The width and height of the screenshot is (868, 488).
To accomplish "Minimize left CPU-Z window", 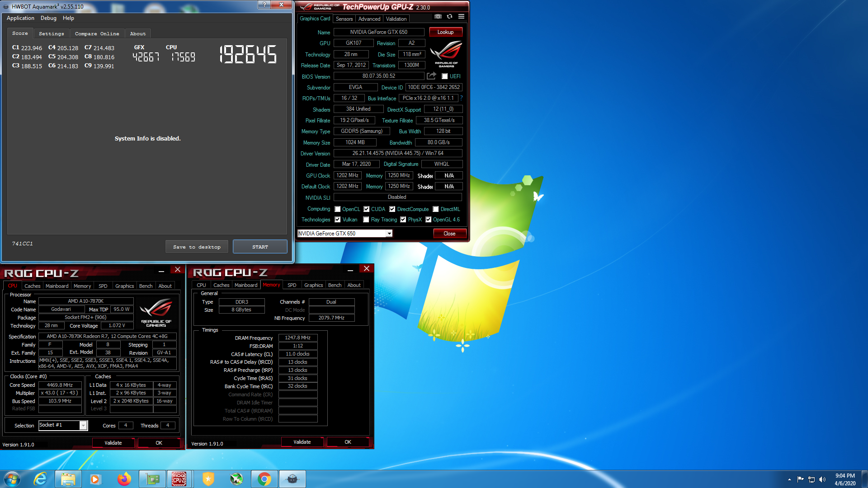I will [x=161, y=271].
